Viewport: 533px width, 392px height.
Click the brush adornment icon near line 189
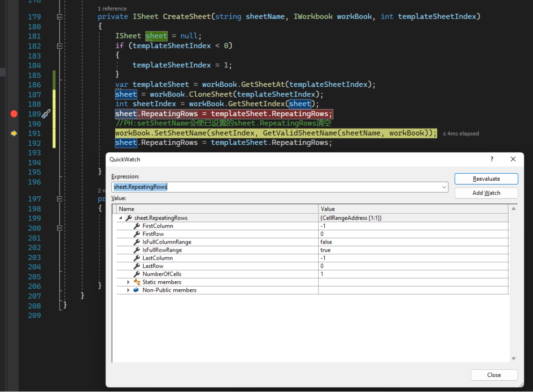point(46,114)
